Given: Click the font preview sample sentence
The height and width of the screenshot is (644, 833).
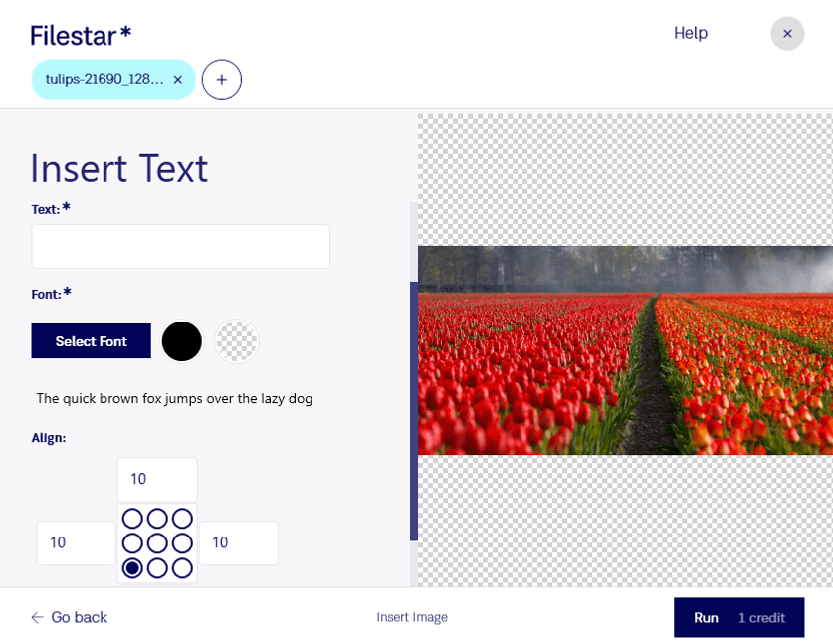Looking at the screenshot, I should coord(174,398).
